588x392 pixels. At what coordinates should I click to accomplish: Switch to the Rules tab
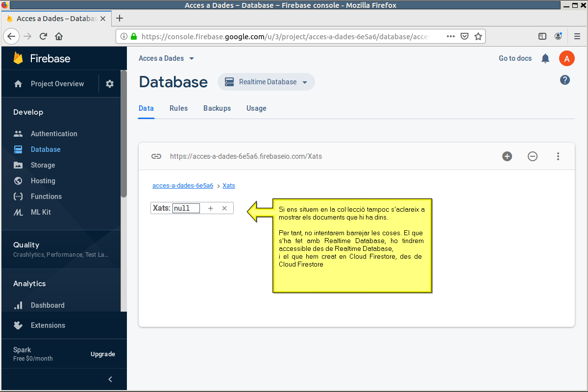pos(178,108)
